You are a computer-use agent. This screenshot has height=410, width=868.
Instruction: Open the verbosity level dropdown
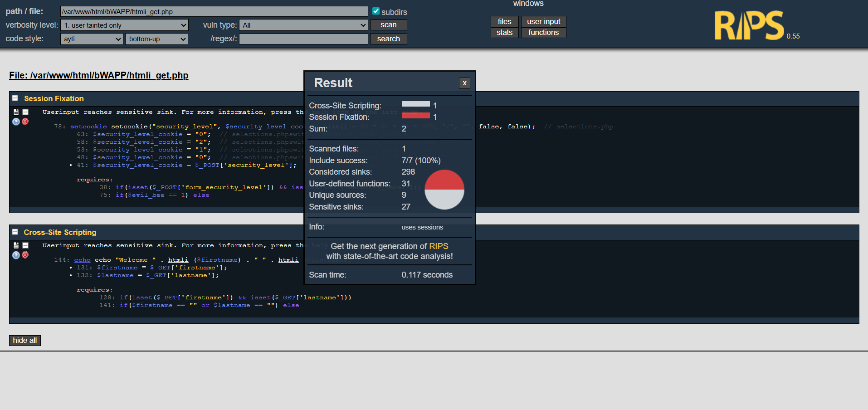click(x=124, y=25)
